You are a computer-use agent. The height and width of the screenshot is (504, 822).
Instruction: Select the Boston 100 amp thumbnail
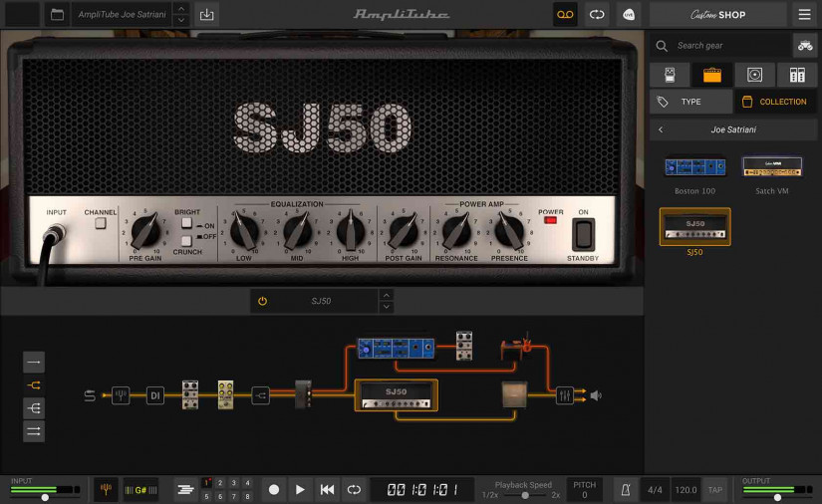click(695, 167)
